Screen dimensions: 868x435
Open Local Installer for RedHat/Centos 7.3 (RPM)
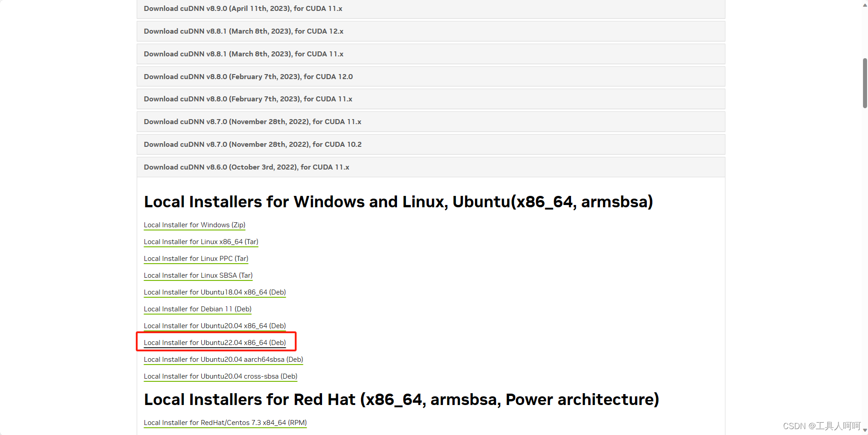click(225, 423)
